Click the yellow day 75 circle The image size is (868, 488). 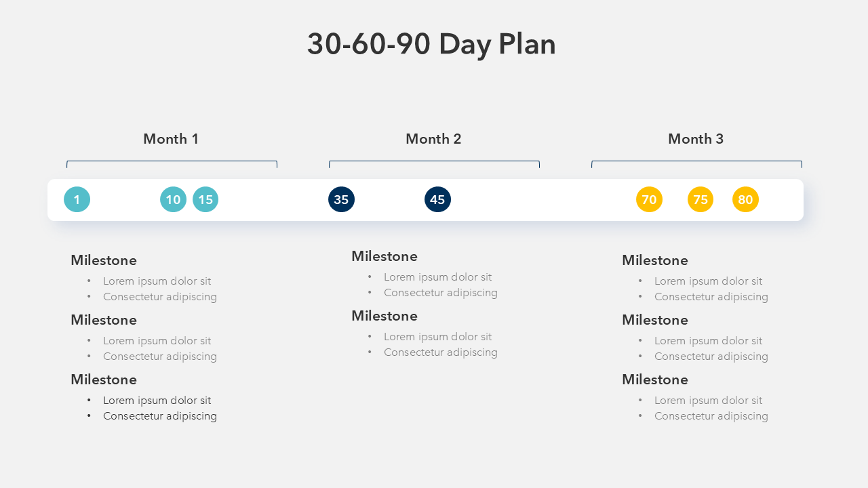pyautogui.click(x=701, y=199)
